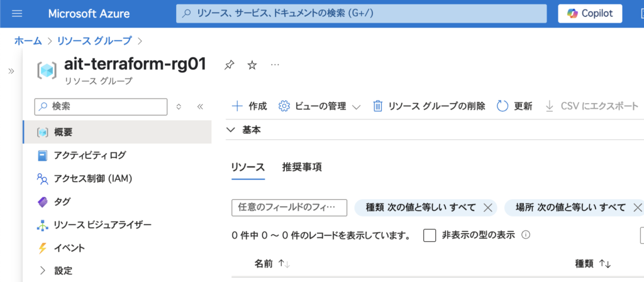Refresh with 更新 button
The width and height of the screenshot is (644, 282).
[514, 107]
